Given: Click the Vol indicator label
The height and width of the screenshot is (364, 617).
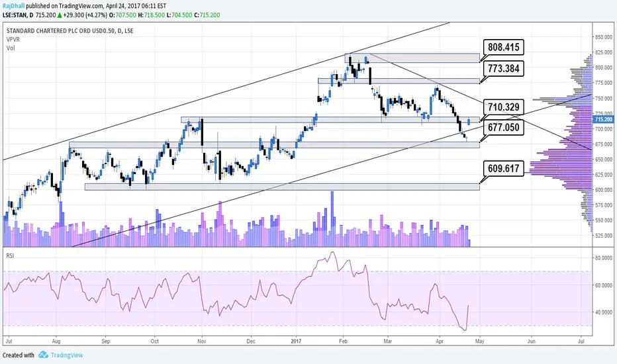Looking at the screenshot, I should 11,48.
